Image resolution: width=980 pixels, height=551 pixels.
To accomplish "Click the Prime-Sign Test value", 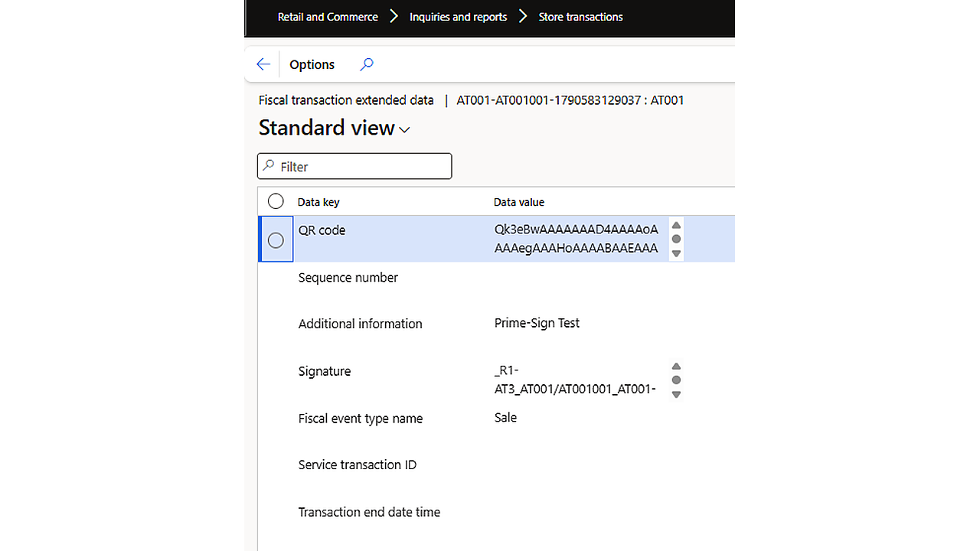I will [x=537, y=323].
